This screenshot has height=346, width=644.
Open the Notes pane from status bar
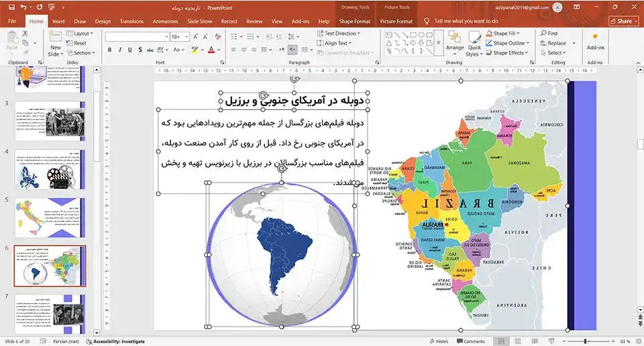[439, 341]
